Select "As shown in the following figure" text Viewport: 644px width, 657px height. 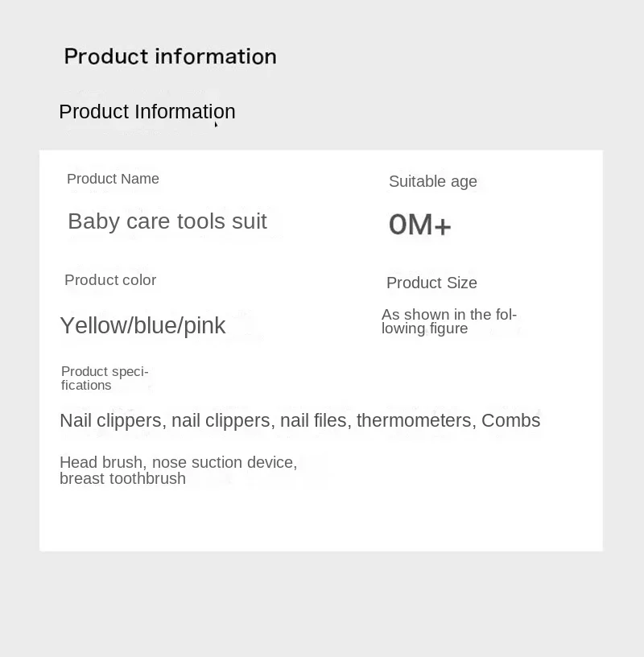[x=448, y=321]
